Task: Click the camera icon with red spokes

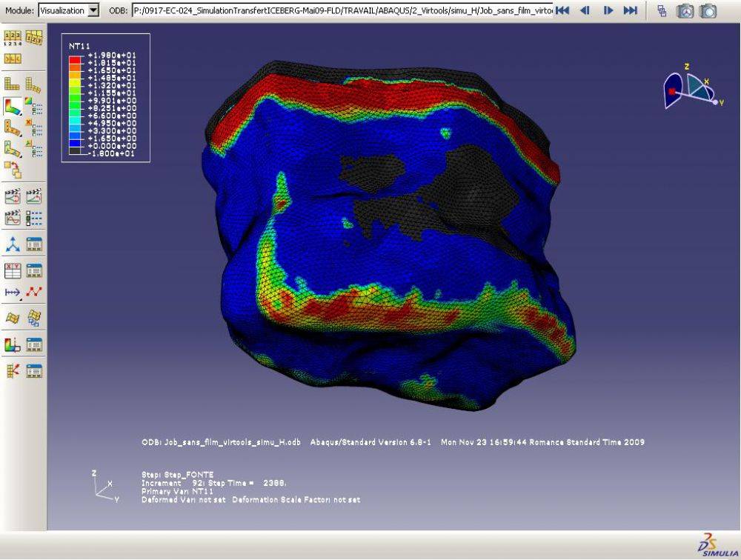Action: (x=685, y=11)
